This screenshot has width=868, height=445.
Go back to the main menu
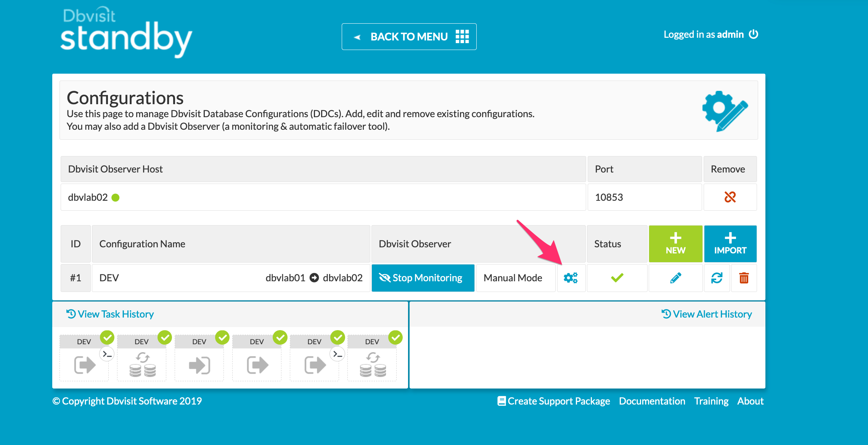(x=409, y=37)
